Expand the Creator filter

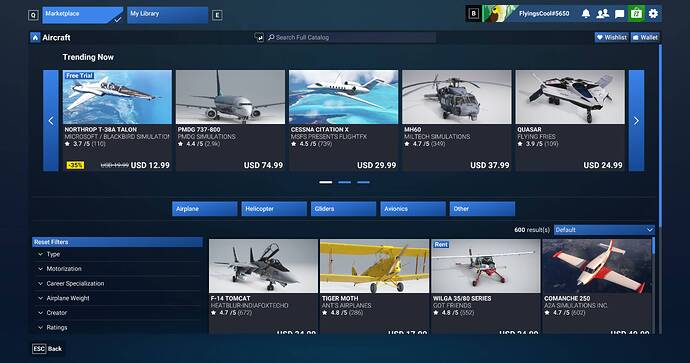tap(117, 313)
